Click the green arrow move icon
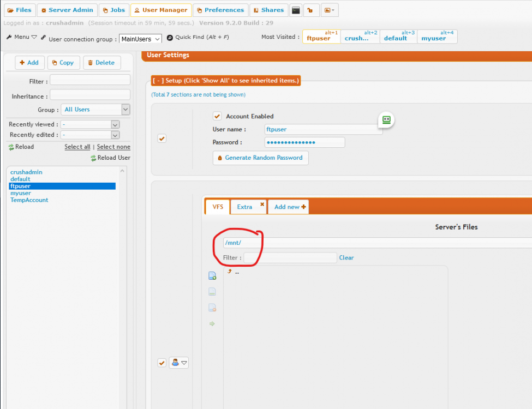 pos(212,323)
